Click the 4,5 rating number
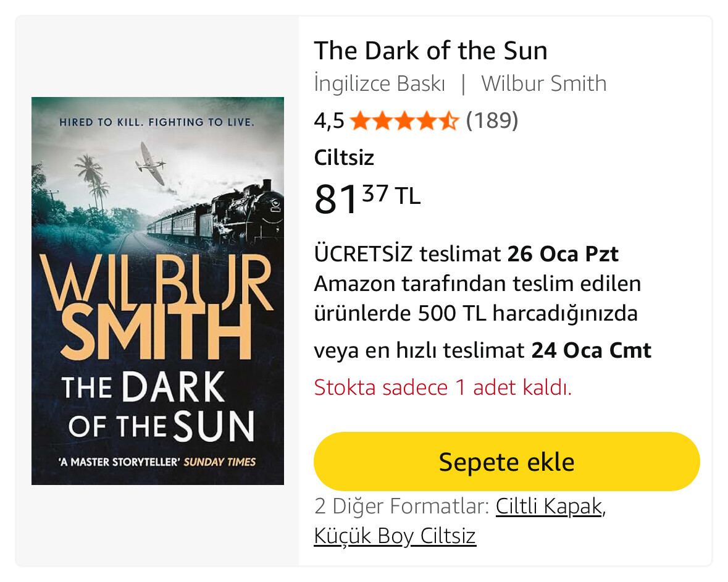This screenshot has height=582, width=728. (328, 120)
